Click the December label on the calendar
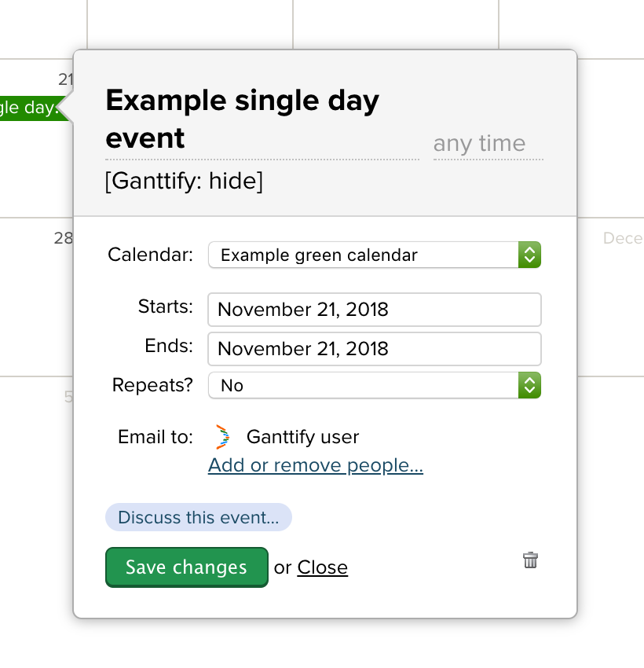644x668 pixels. pos(623,238)
